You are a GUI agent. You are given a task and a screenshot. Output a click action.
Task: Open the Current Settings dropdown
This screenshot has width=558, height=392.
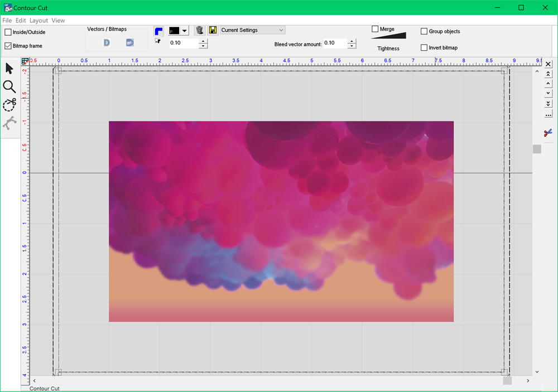pos(253,30)
